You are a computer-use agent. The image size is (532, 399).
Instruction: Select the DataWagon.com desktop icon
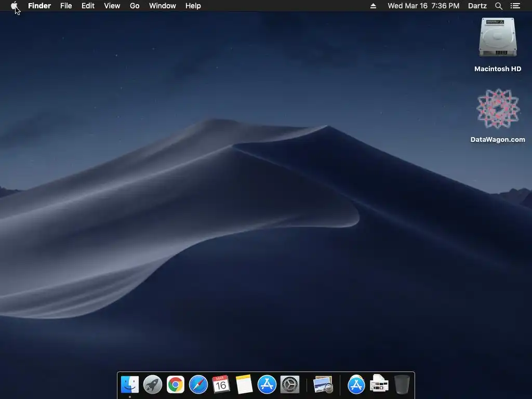tap(498, 109)
